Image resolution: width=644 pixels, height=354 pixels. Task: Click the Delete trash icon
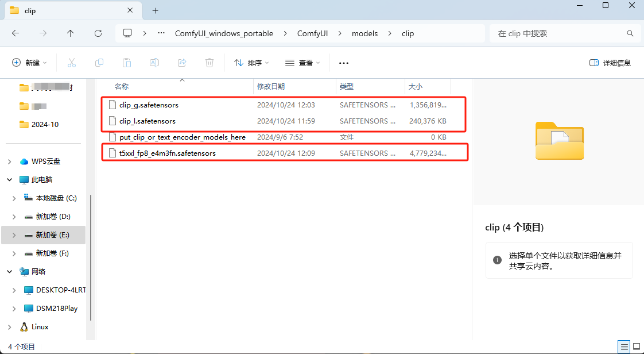coord(210,63)
